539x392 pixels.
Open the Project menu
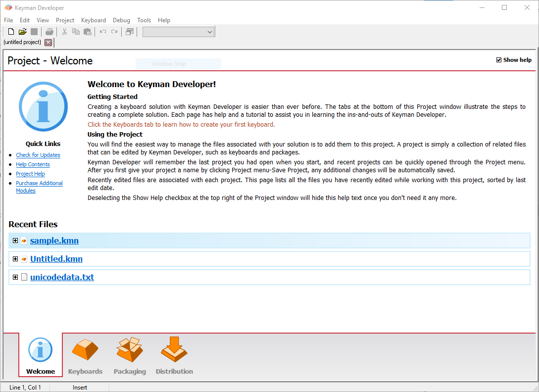[x=65, y=20]
